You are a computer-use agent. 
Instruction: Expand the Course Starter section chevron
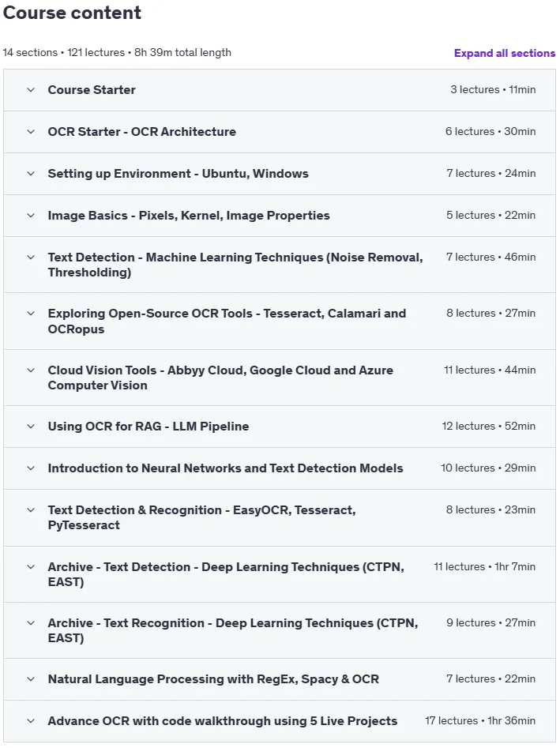point(31,90)
